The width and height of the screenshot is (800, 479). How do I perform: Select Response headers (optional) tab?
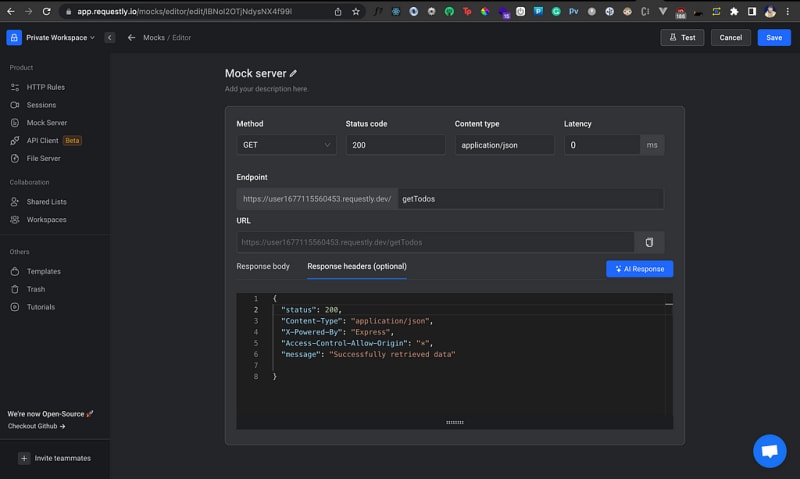coord(357,266)
